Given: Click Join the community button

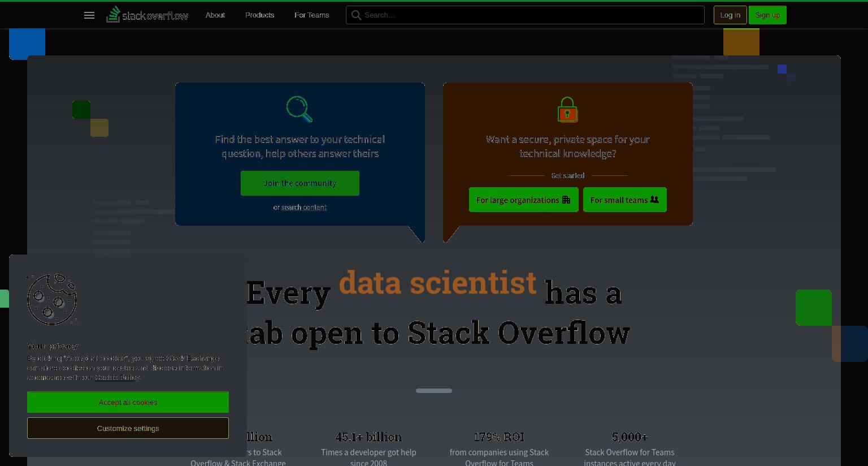Looking at the screenshot, I should click(x=300, y=183).
